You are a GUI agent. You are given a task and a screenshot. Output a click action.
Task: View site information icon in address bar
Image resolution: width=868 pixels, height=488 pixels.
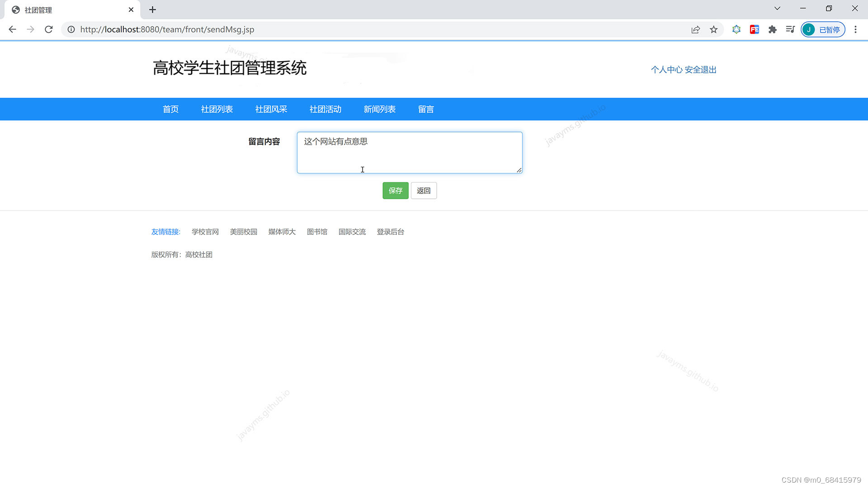click(71, 29)
